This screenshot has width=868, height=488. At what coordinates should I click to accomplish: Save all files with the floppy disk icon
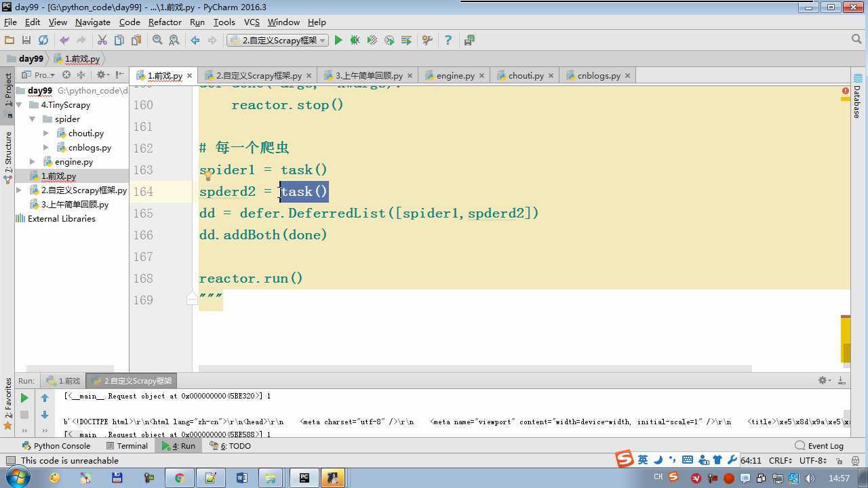click(26, 41)
